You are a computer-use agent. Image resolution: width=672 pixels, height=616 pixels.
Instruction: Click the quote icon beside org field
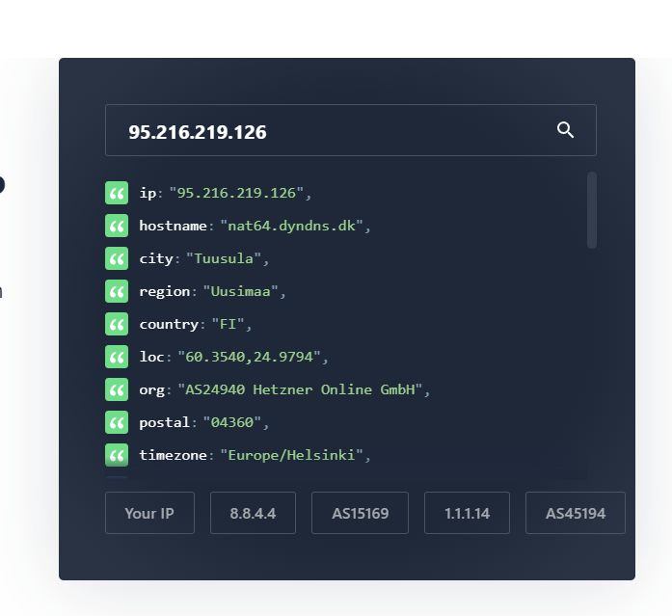(117, 389)
